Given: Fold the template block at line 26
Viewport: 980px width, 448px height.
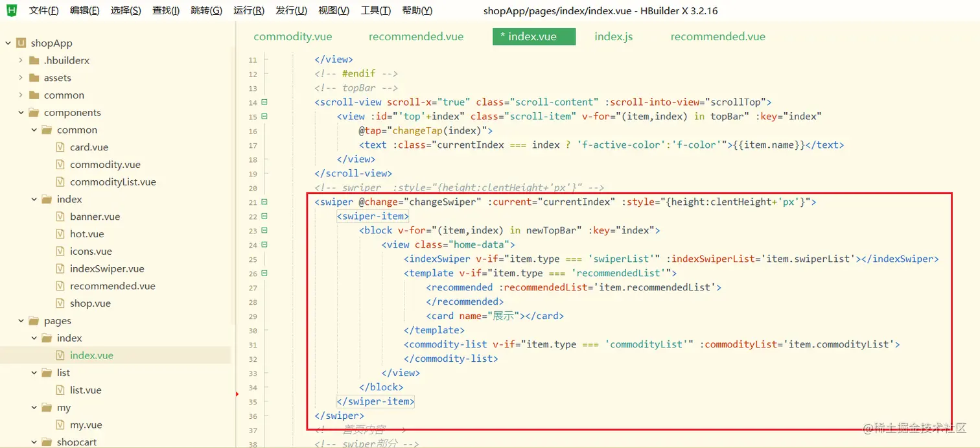Looking at the screenshot, I should 264,274.
